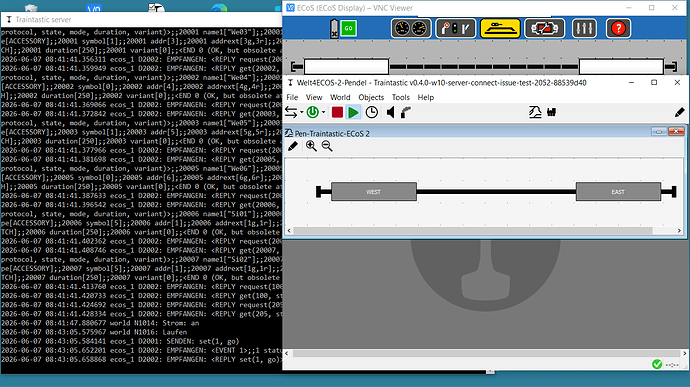Open the View menu
Screen dimensions: 690x387
(x=314, y=97)
